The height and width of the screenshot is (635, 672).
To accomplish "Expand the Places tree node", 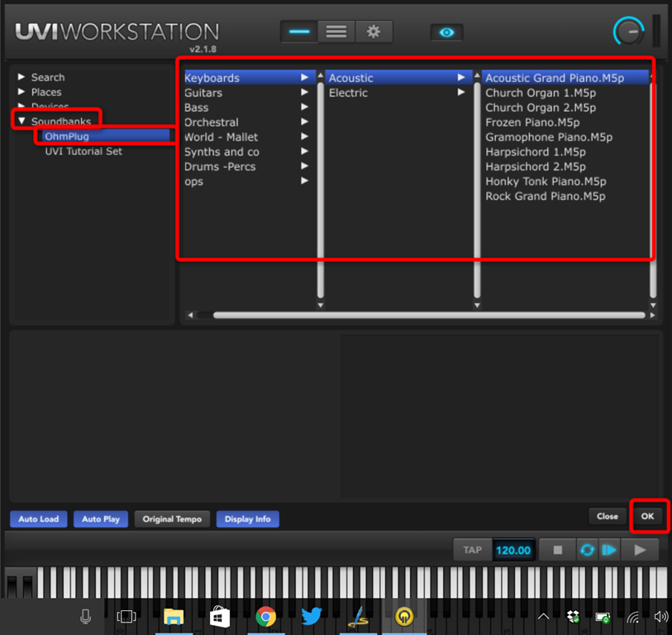I will click(x=21, y=91).
